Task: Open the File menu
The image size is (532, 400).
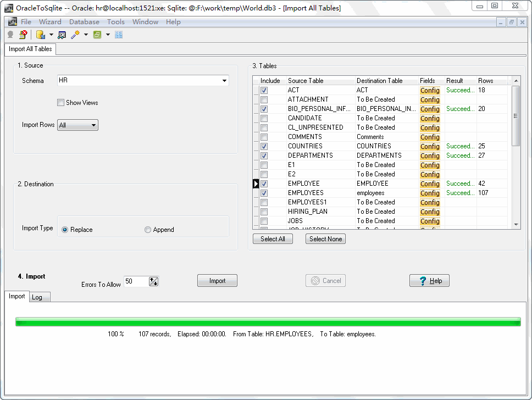Action: tap(26, 22)
